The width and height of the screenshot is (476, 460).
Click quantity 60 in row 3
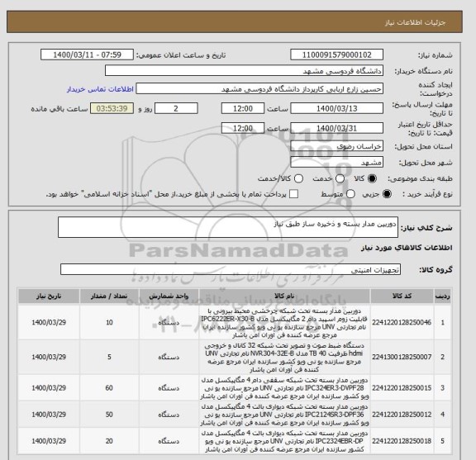[109, 388]
